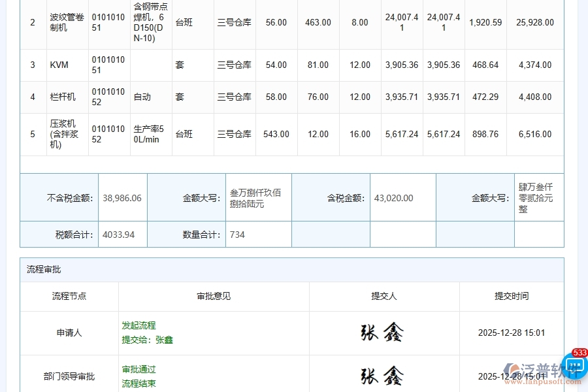Open the 发起流程 link
This screenshot has height=392, width=588.
coord(139,325)
